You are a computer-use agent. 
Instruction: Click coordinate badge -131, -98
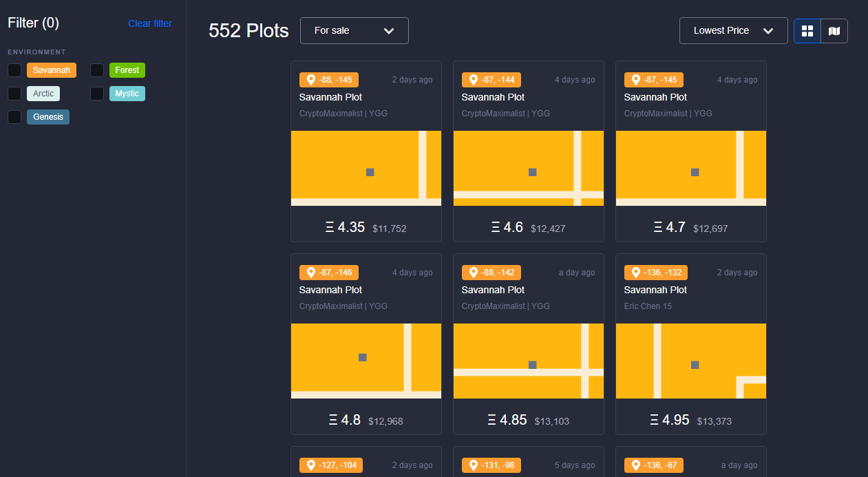[x=491, y=465]
